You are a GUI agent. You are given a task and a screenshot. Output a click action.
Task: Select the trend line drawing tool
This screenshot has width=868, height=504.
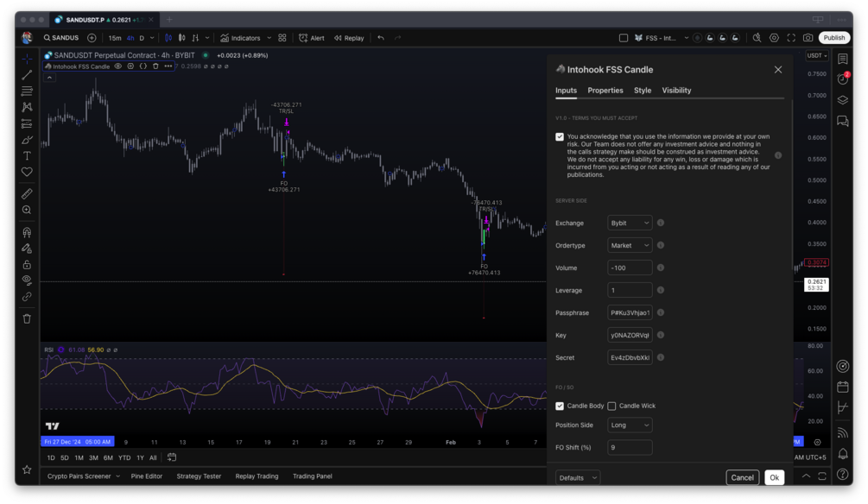[x=27, y=75]
